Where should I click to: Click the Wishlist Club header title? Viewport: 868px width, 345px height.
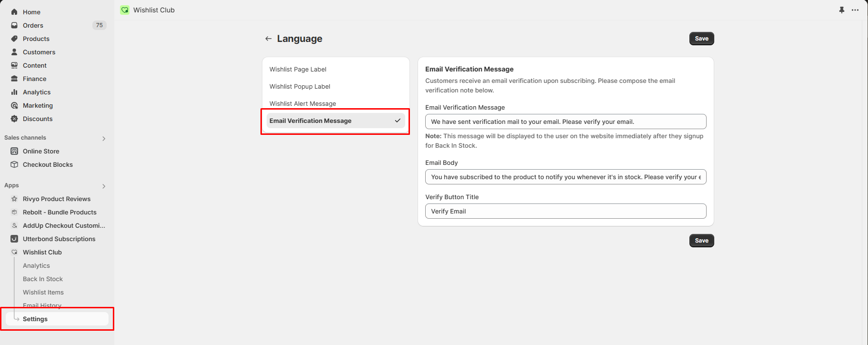tap(154, 10)
